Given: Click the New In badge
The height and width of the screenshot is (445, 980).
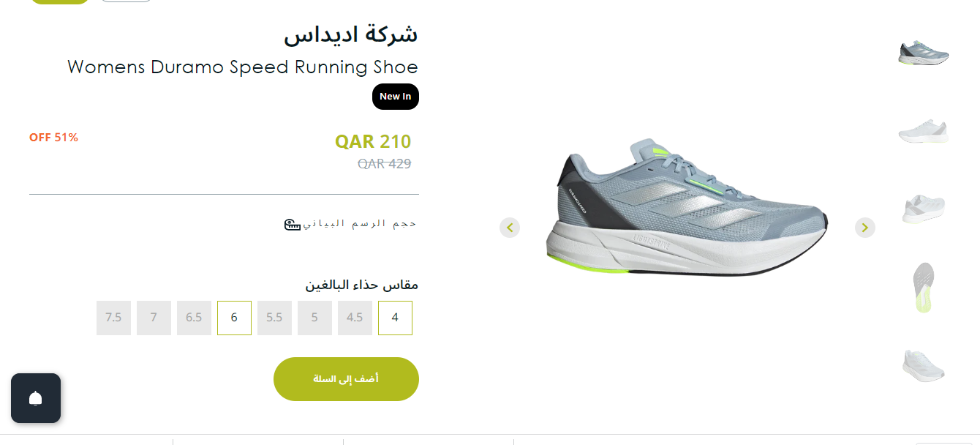Looking at the screenshot, I should click(x=396, y=97).
